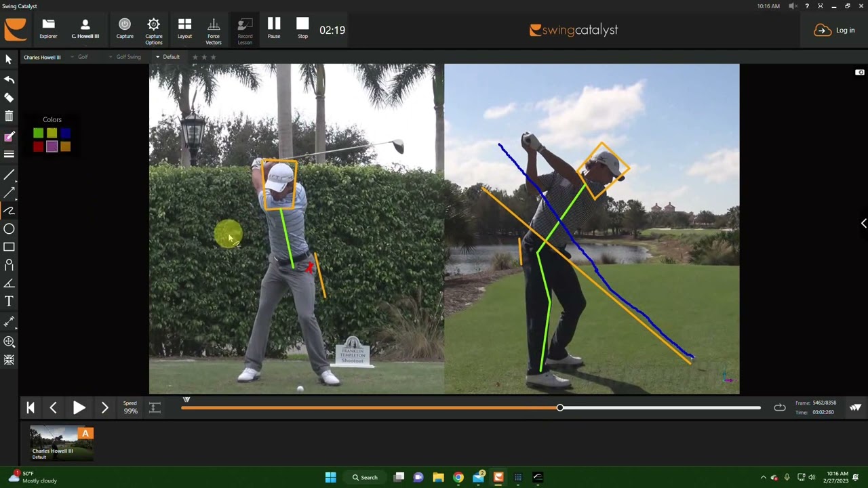Select the pointer cursor tool
Screen dimensions: 868x488
[x=9, y=60]
